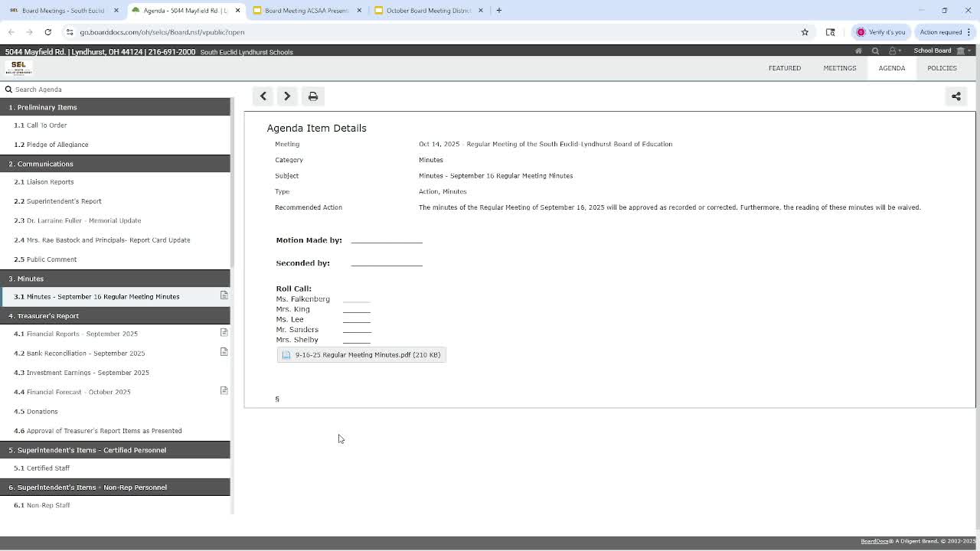This screenshot has height=551, width=980.
Task: Collapse section 4. Treasurer's Report
Action: 115,316
